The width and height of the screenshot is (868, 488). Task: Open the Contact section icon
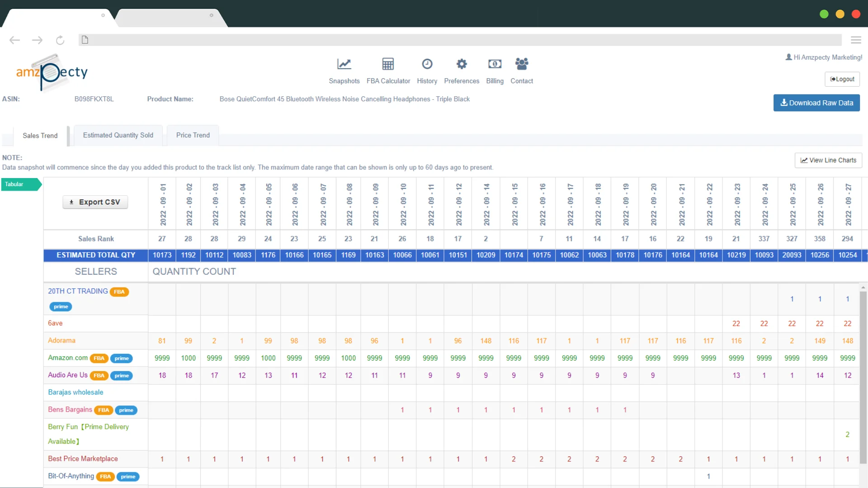click(x=522, y=64)
